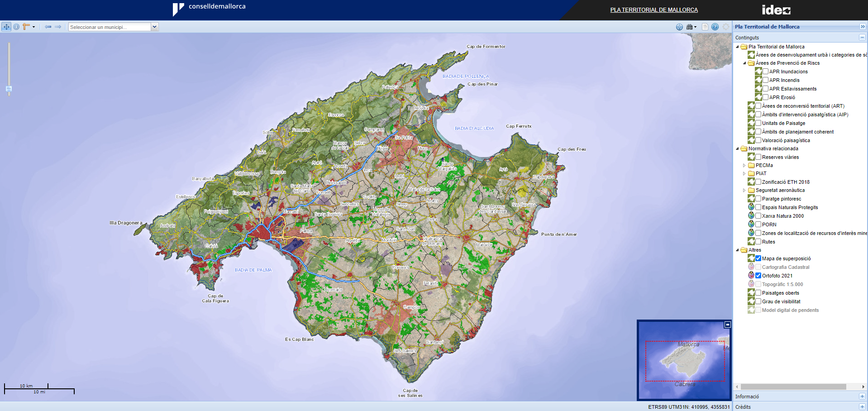
Task: Open the document report icon
Action: 705,27
